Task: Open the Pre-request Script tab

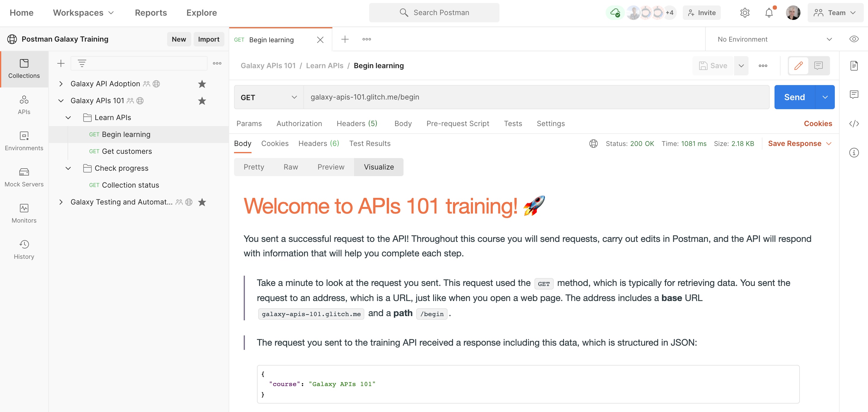Action: pos(457,124)
